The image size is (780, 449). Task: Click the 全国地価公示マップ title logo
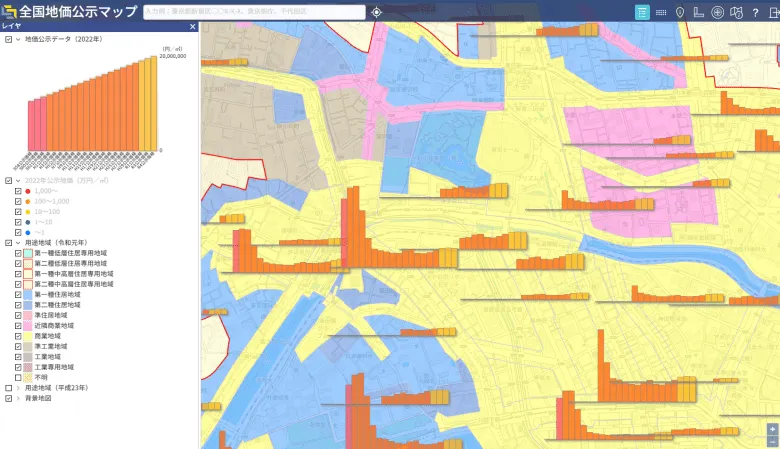click(x=70, y=12)
